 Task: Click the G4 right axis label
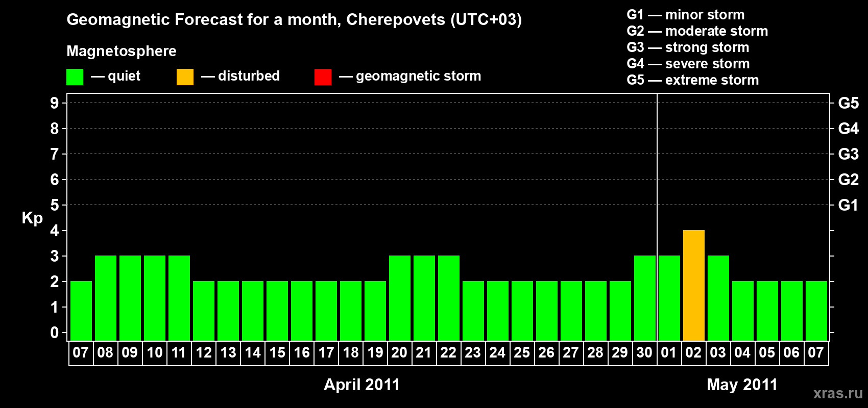(x=849, y=129)
